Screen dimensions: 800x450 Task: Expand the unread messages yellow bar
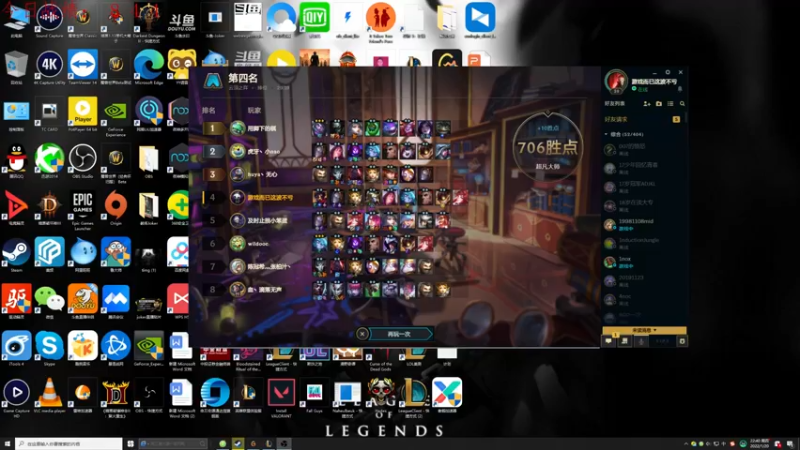pos(644,331)
